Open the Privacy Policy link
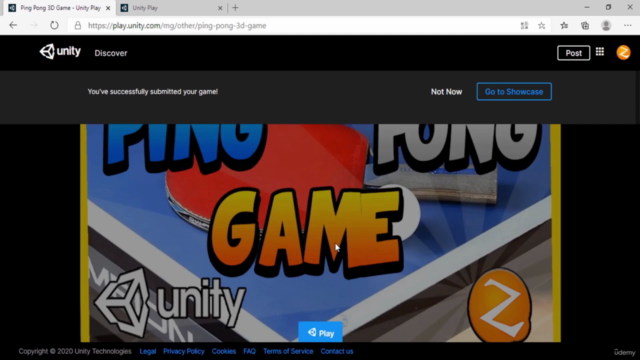 click(184, 351)
